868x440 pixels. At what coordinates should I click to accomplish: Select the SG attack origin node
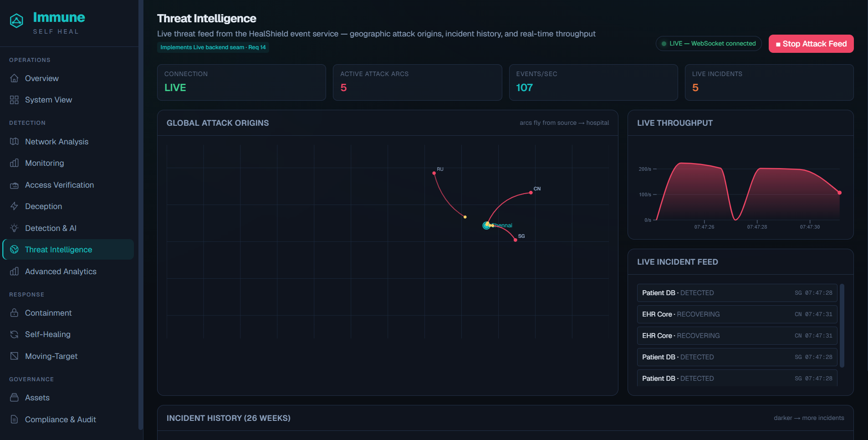pos(516,240)
